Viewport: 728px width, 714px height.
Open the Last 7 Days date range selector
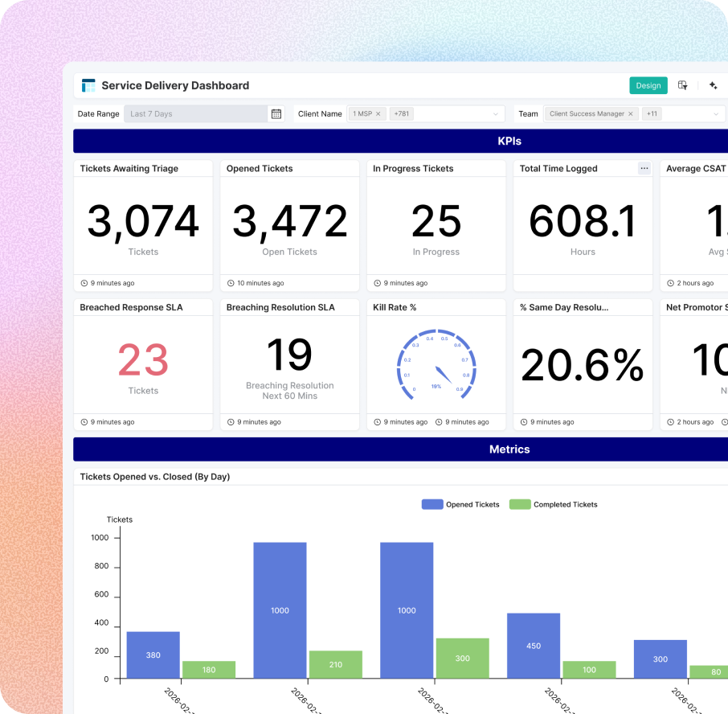[x=193, y=113]
